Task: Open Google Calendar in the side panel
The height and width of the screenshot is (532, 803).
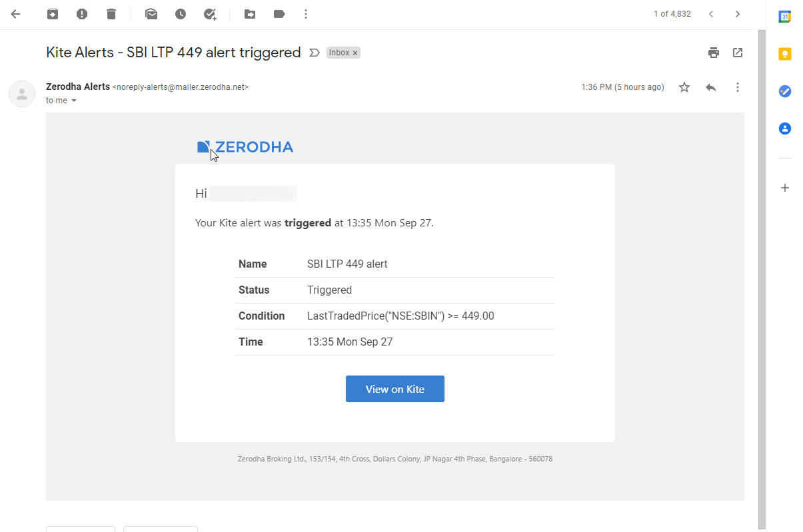Action: (785, 17)
